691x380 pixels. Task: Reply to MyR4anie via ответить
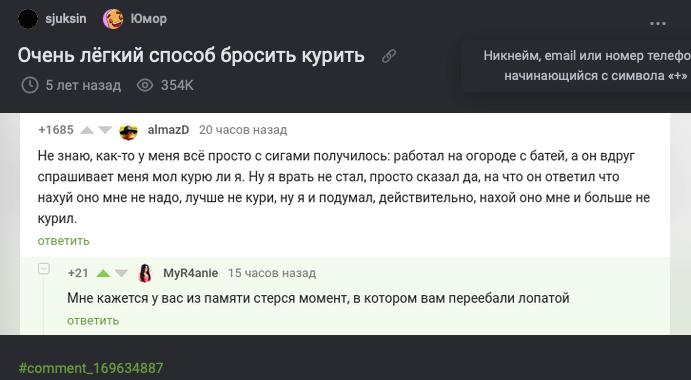(93, 320)
